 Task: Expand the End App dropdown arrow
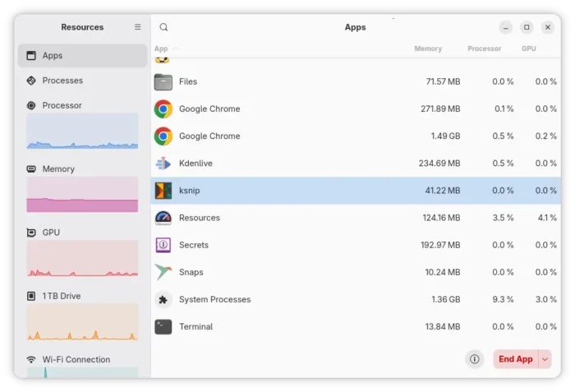(x=545, y=359)
